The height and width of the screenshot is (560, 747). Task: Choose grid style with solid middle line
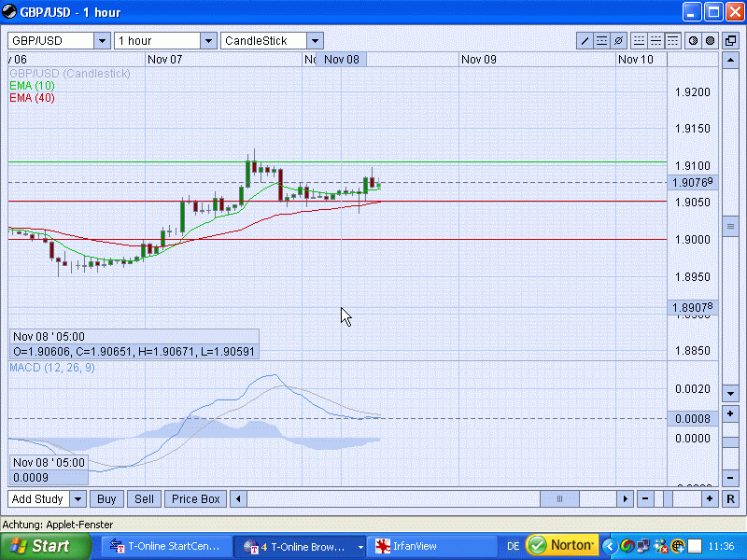point(656,41)
